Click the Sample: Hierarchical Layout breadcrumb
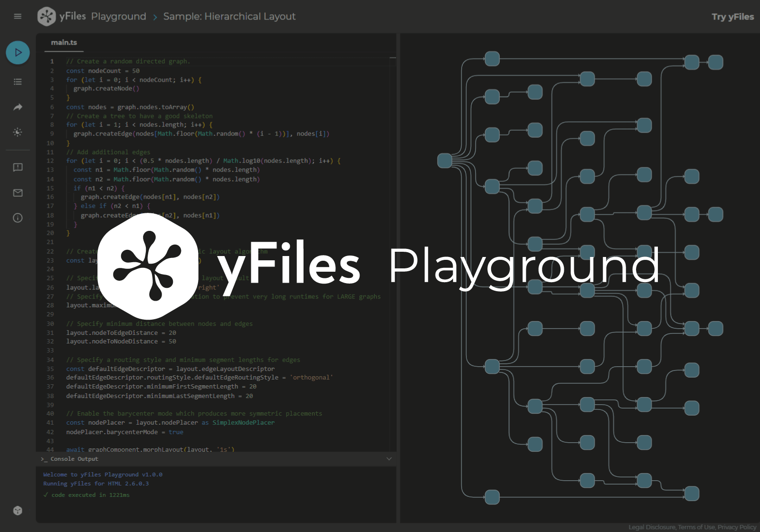The width and height of the screenshot is (760, 532). (229, 16)
